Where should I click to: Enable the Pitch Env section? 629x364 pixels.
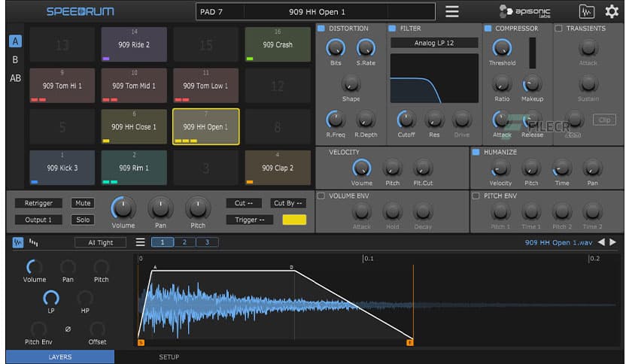pyautogui.click(x=476, y=196)
